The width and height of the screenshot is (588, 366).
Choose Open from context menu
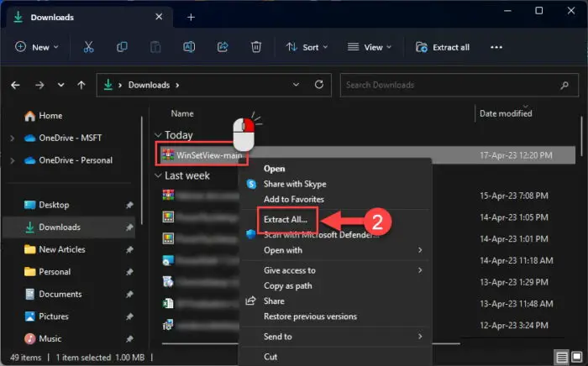pos(274,169)
